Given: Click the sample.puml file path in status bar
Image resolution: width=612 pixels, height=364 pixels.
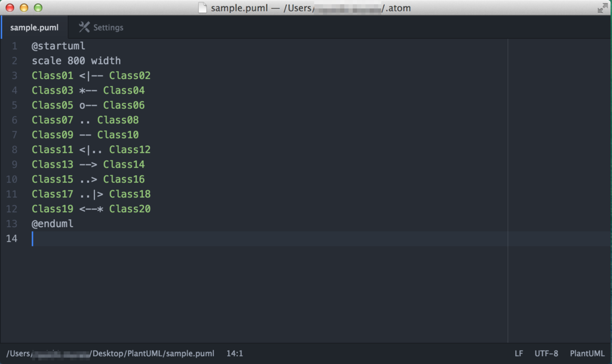Looking at the screenshot, I should (110, 353).
